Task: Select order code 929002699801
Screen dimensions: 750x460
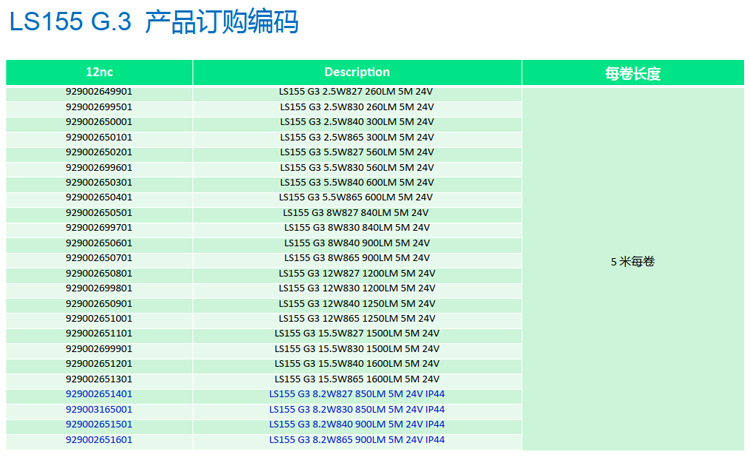Action: [x=99, y=288]
